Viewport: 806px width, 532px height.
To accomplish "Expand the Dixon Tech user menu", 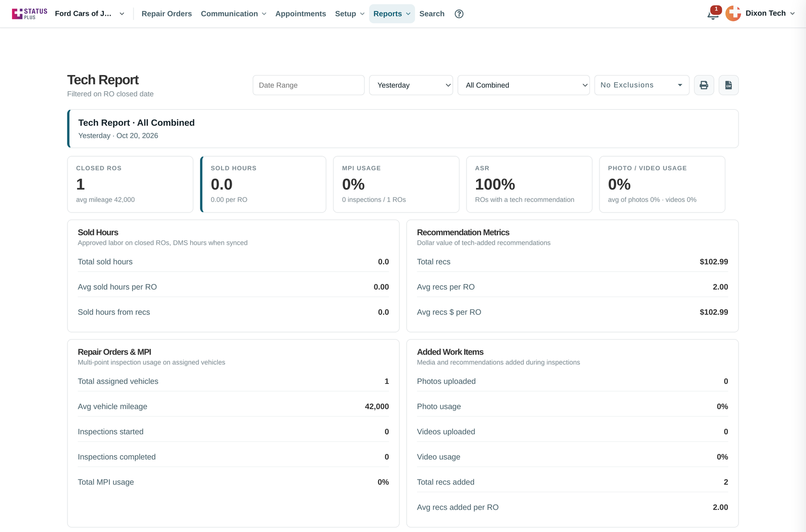I will coord(770,14).
